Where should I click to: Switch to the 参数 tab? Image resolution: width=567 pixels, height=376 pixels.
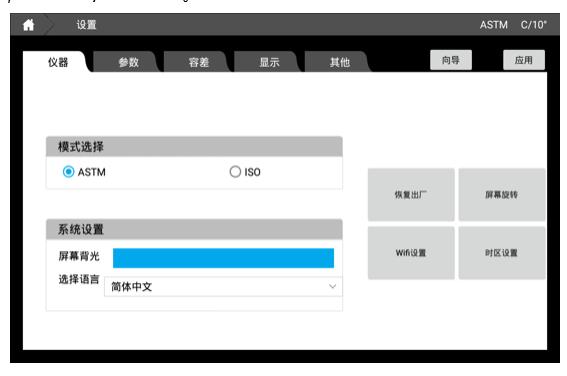[128, 62]
